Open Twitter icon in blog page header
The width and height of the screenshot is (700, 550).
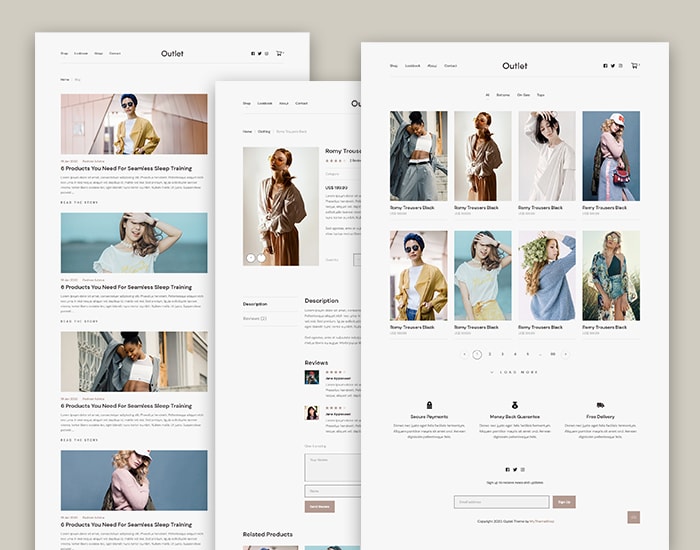(259, 54)
